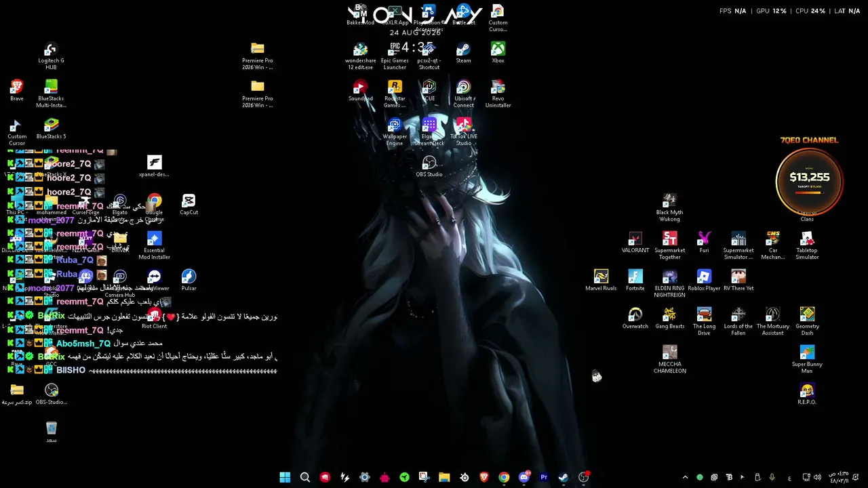
Task: Select the MECCHA CHAMELEON game icon
Action: pyautogui.click(x=669, y=360)
